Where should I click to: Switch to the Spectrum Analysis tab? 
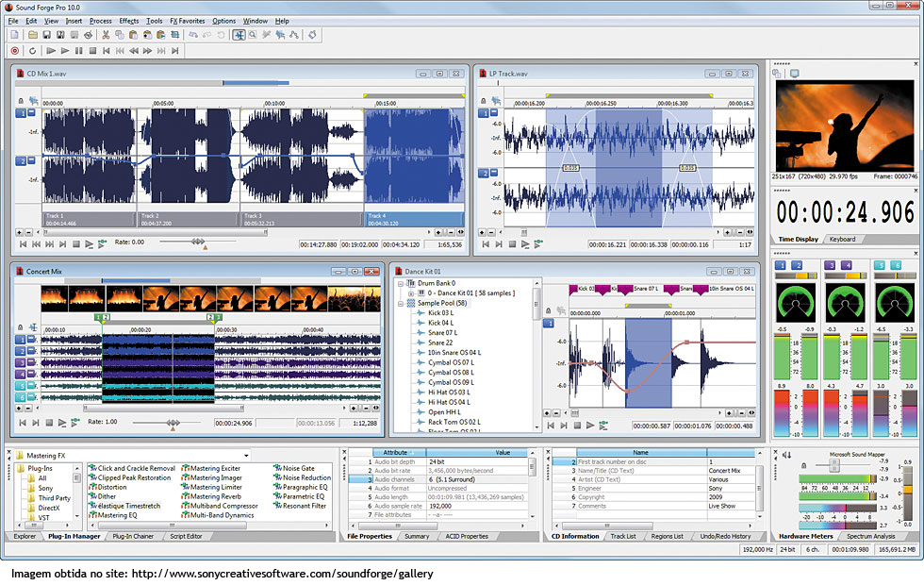click(871, 537)
